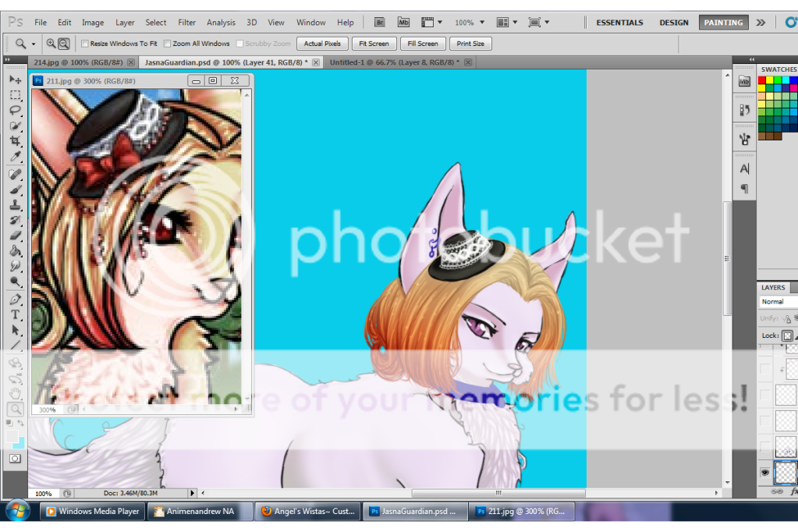Select the Horizontal Type tool

(x=15, y=314)
